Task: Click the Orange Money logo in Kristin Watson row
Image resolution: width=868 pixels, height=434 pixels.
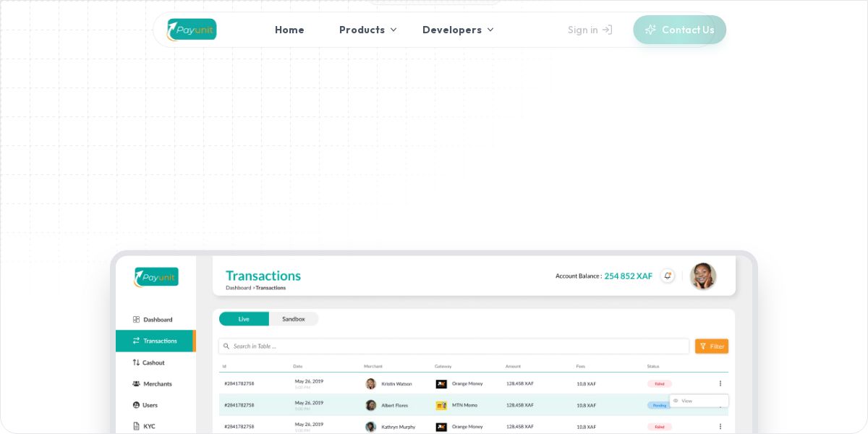Action: (x=441, y=384)
